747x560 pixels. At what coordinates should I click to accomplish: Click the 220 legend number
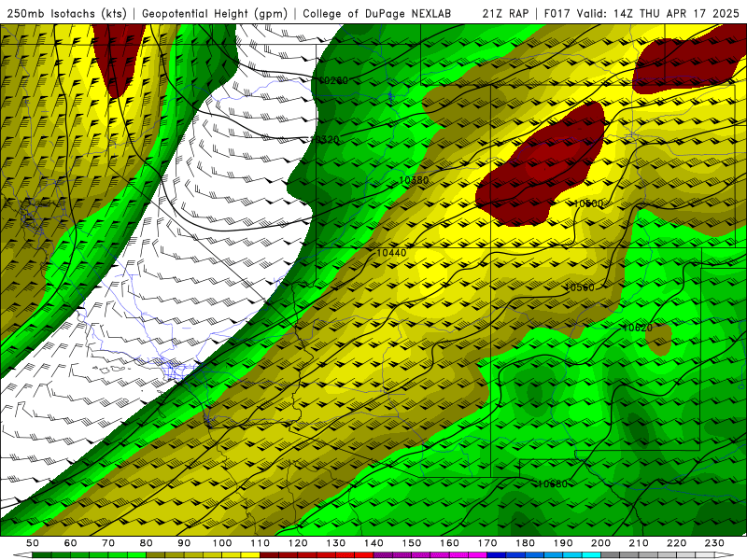pyautogui.click(x=676, y=543)
